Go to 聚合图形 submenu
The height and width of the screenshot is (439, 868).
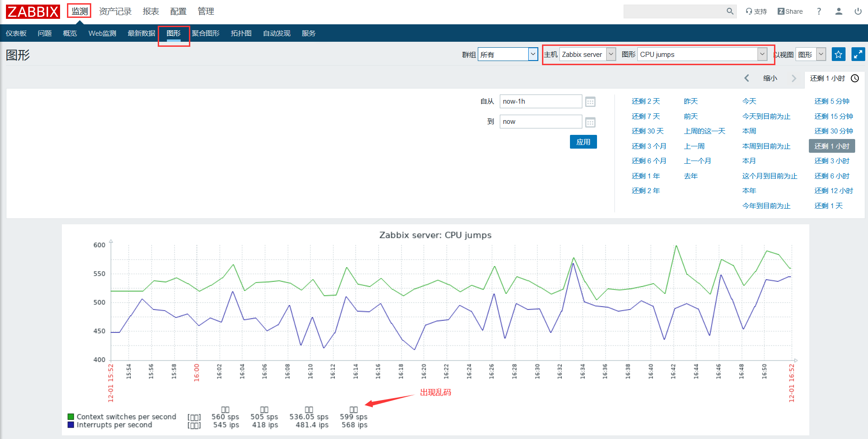205,33
